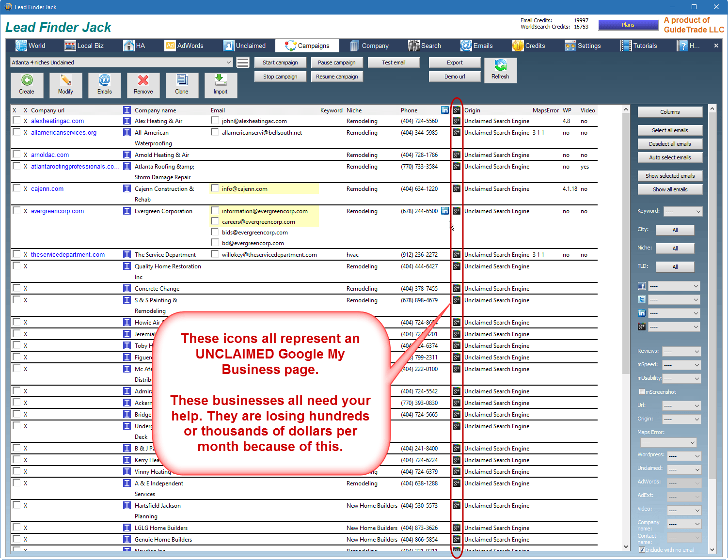Open the alexheatingac.com company link
The width and height of the screenshot is (728, 560).
tap(57, 121)
